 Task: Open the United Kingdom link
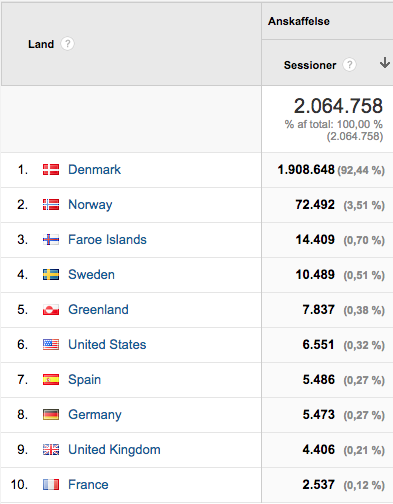[x=114, y=450]
